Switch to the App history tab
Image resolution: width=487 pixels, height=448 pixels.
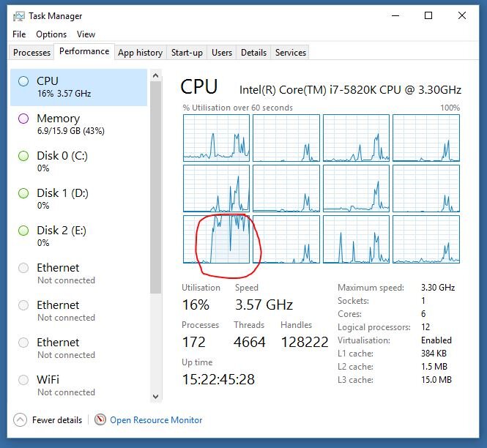click(140, 53)
